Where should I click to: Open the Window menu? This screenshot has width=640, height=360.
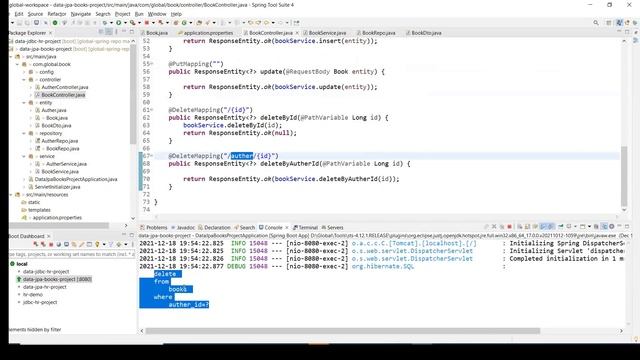click(x=157, y=14)
